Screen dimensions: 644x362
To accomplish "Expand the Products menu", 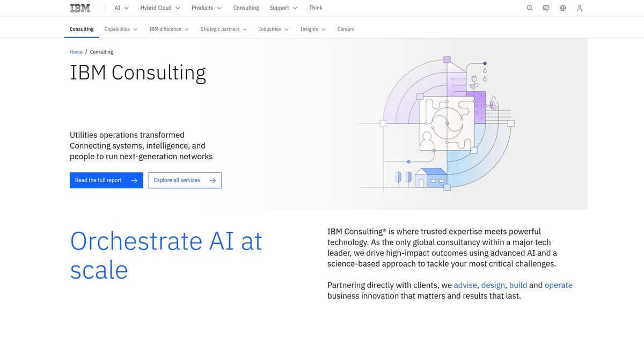I will [207, 8].
